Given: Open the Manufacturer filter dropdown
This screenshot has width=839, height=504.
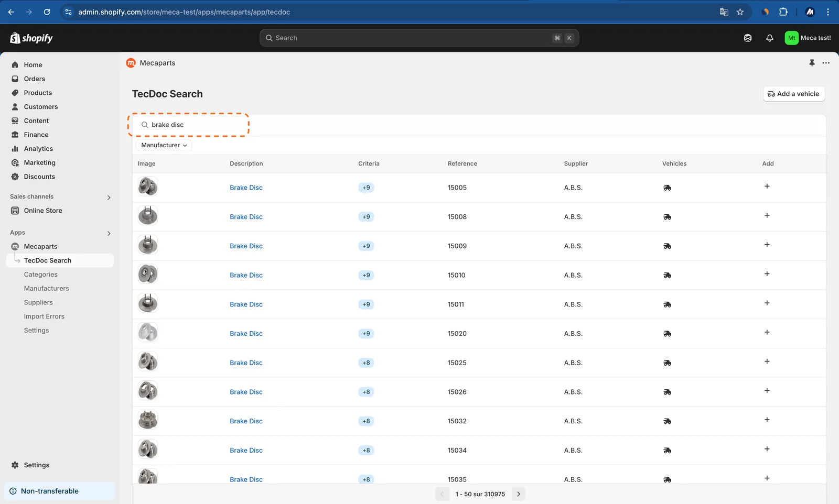Looking at the screenshot, I should [164, 145].
